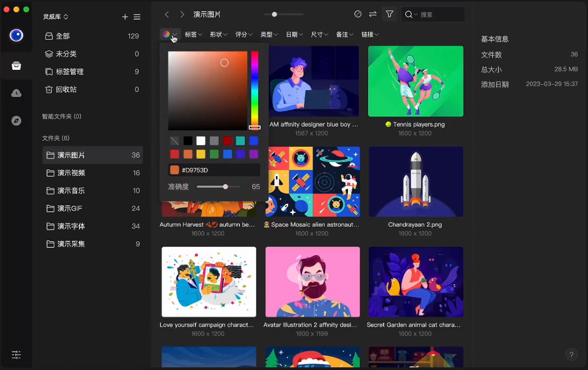Open 标签管理 tag management
The height and width of the screenshot is (370, 588).
[92, 71]
